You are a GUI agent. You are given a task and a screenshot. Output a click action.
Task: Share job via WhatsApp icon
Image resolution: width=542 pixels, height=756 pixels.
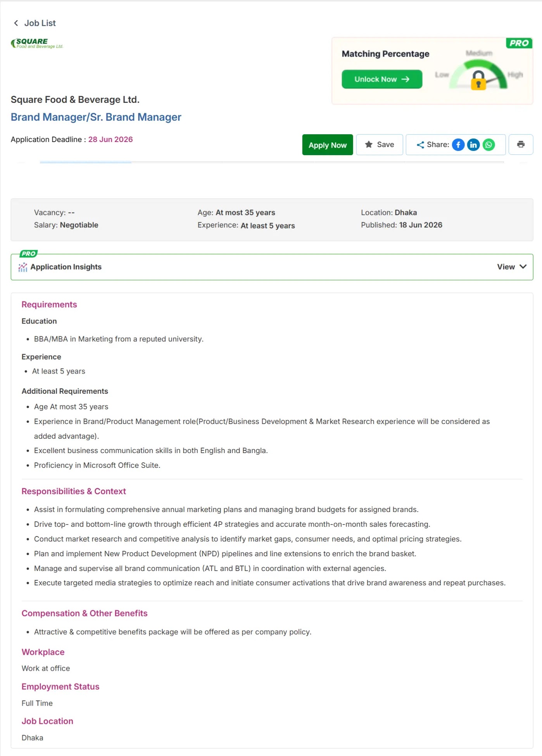coord(488,145)
